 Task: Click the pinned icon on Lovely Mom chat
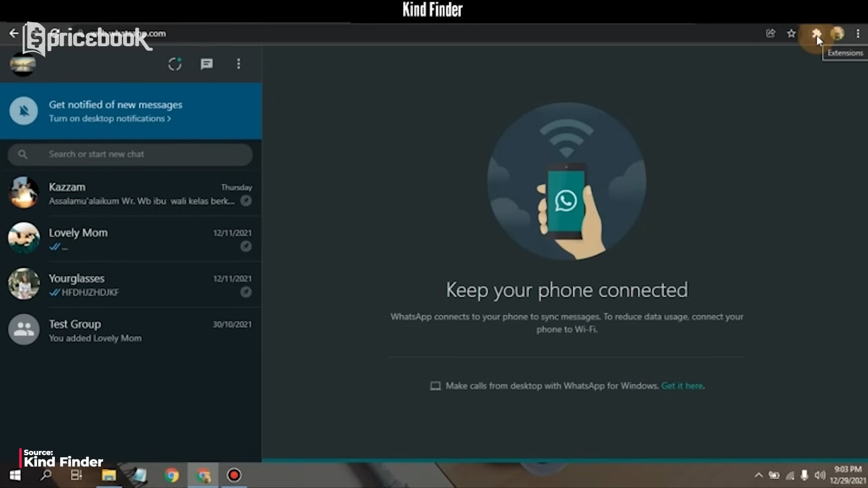(246, 246)
